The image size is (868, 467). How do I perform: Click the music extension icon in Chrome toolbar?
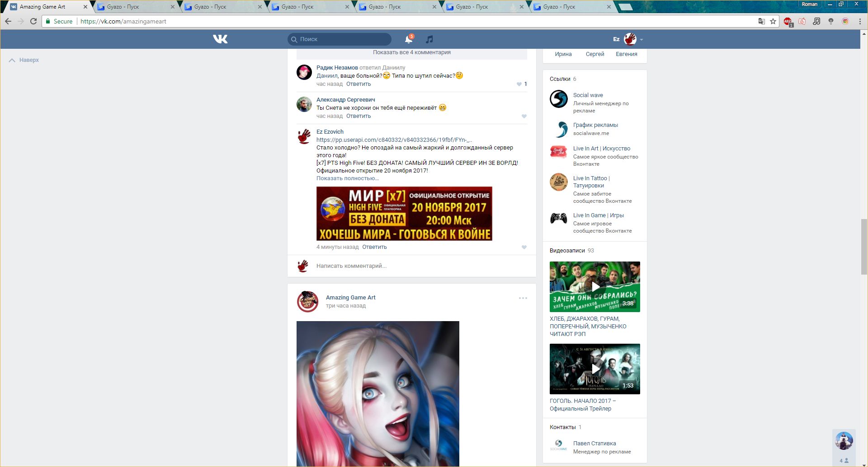click(816, 21)
